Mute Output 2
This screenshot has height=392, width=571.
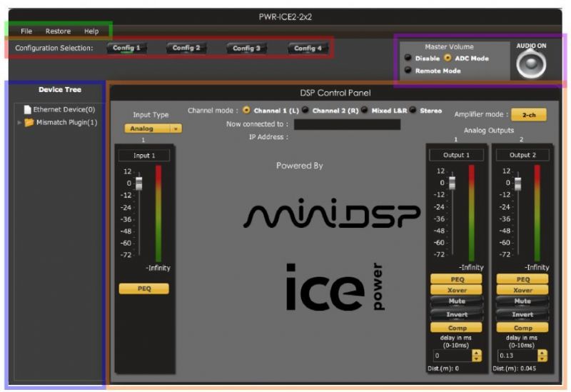coord(522,301)
